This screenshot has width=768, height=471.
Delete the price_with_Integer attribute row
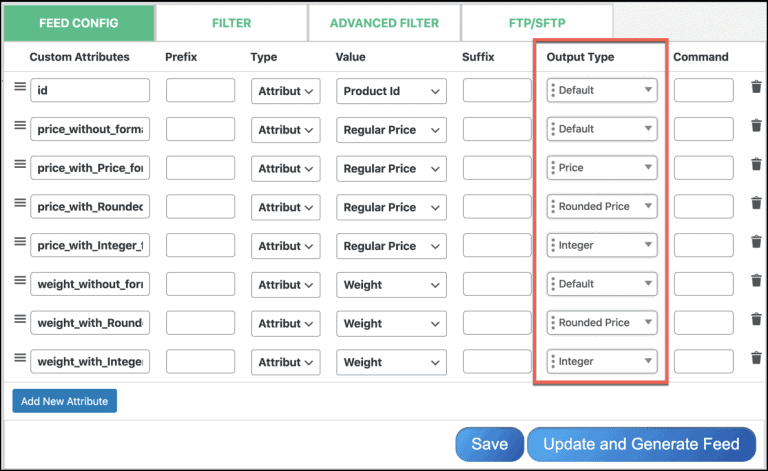[756, 243]
